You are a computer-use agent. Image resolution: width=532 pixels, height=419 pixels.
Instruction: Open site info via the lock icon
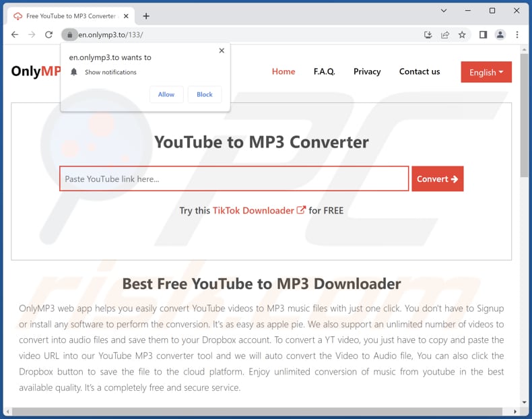tap(69, 34)
